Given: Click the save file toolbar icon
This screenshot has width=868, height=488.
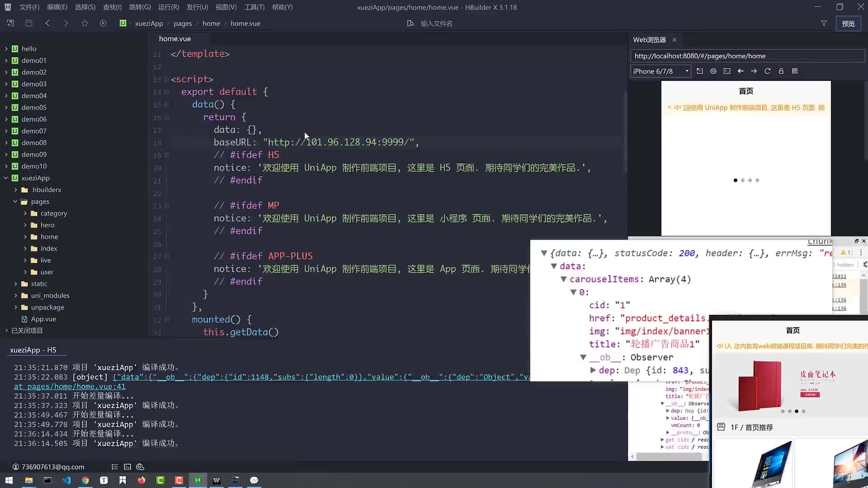Looking at the screenshot, I should 29,23.
